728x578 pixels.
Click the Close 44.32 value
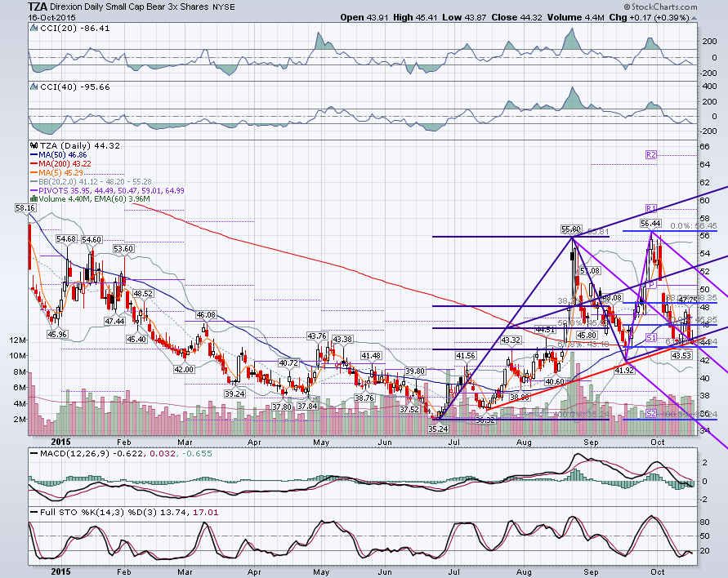[x=516, y=18]
